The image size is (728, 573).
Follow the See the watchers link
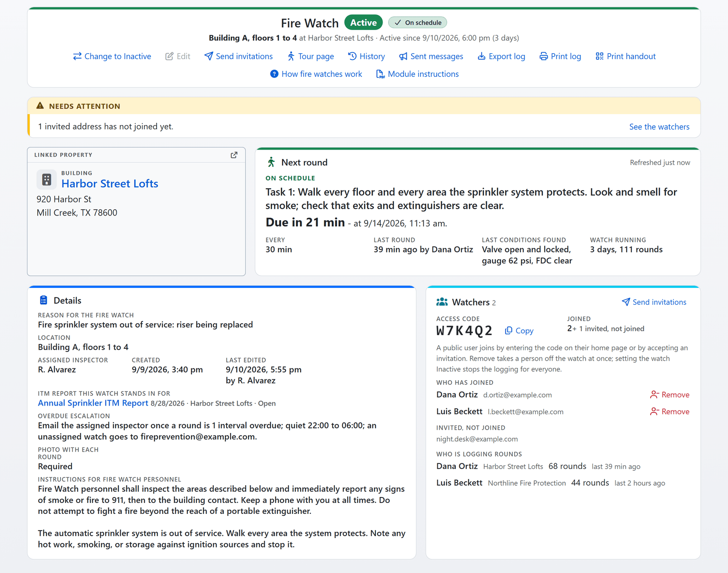pyautogui.click(x=659, y=127)
